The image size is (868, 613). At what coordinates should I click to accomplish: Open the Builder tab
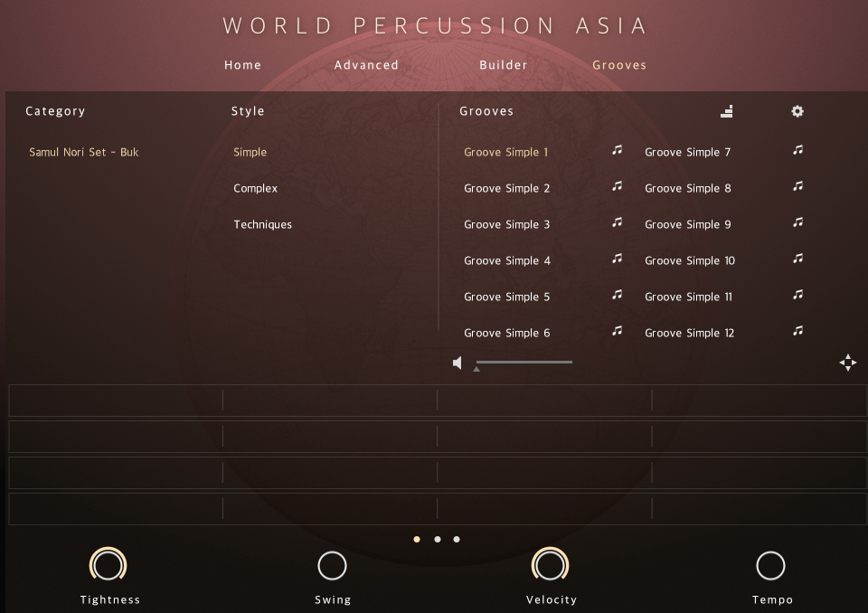[x=504, y=65]
